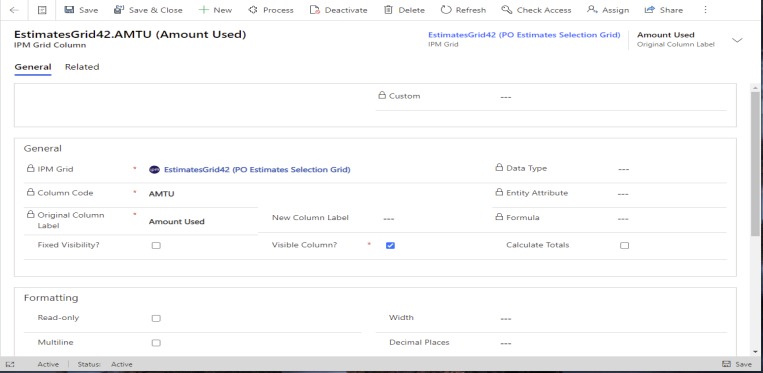The height and width of the screenshot is (373, 763).
Task: Click the Save button in the command bar
Action: click(81, 10)
